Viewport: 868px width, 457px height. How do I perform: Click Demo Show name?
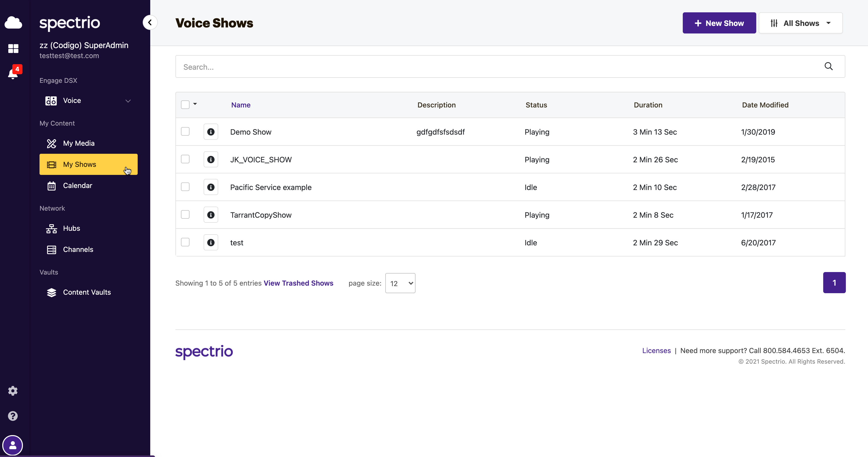[251, 132]
